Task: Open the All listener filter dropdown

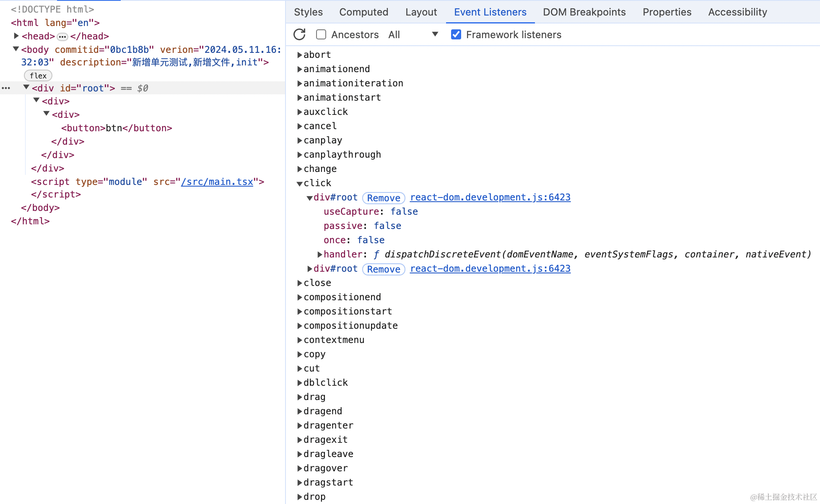Action: point(413,34)
